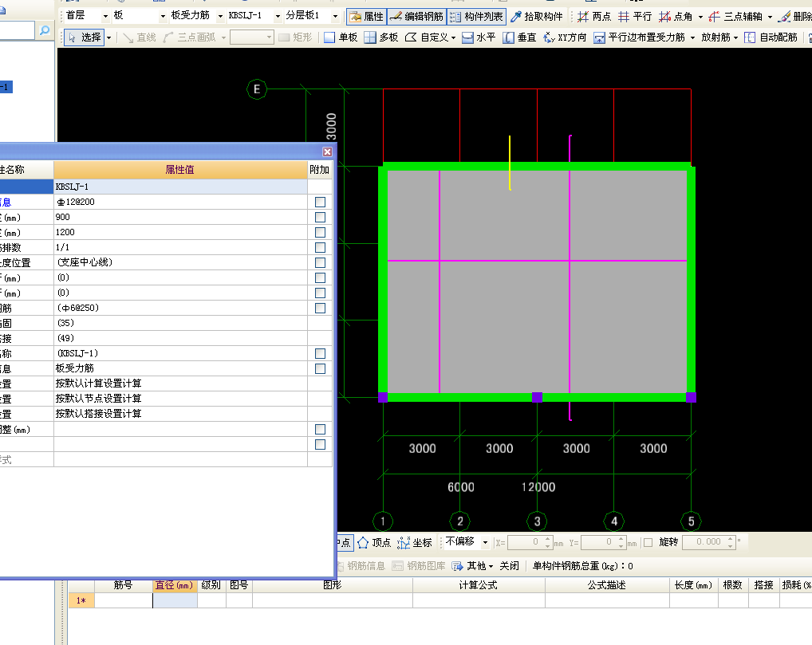812x645 pixels.
Task: Tick 附加 checkbox for 1/1 row
Action: click(x=320, y=247)
